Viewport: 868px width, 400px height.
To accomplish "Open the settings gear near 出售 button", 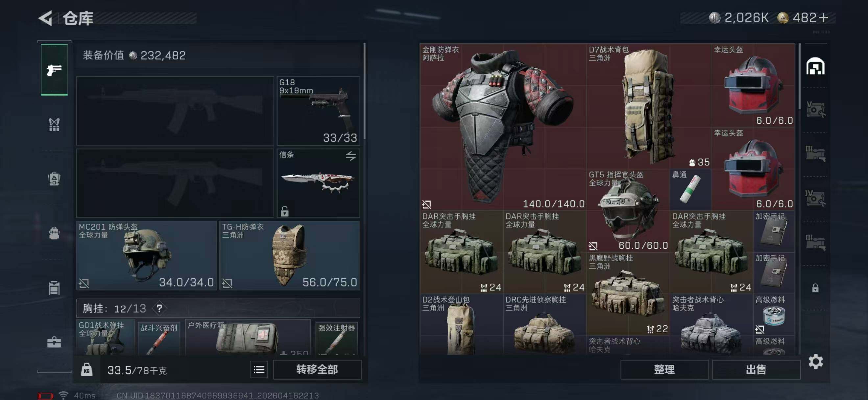I will pyautogui.click(x=815, y=362).
